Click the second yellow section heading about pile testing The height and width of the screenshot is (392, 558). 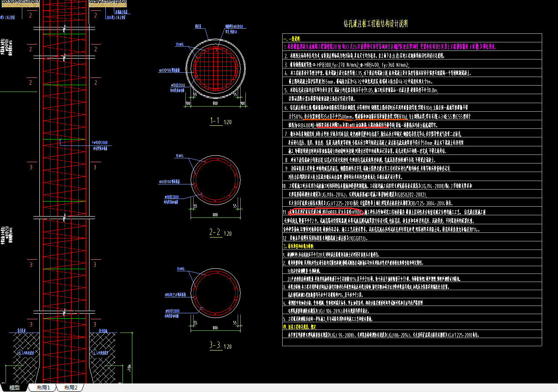tap(298, 246)
